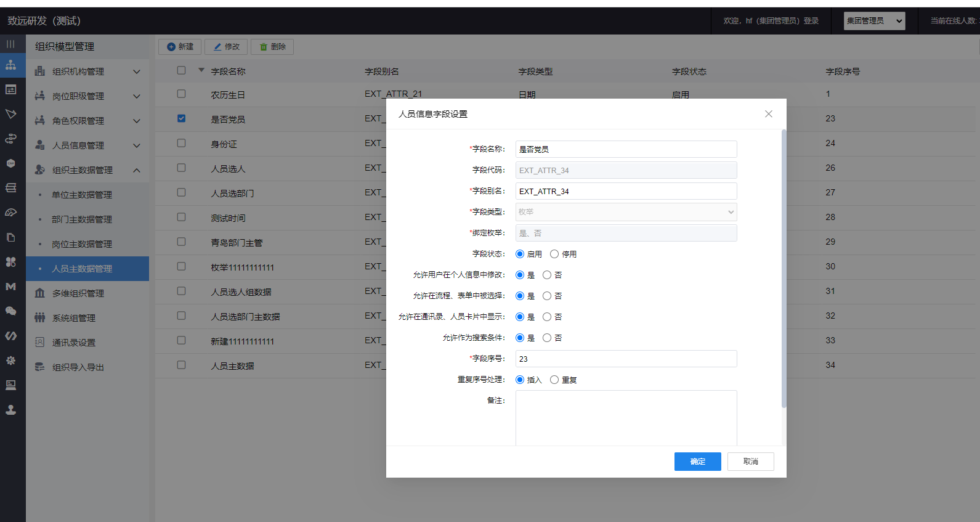This screenshot has width=980, height=522.
Task: Click the 确定 button
Action: click(697, 462)
